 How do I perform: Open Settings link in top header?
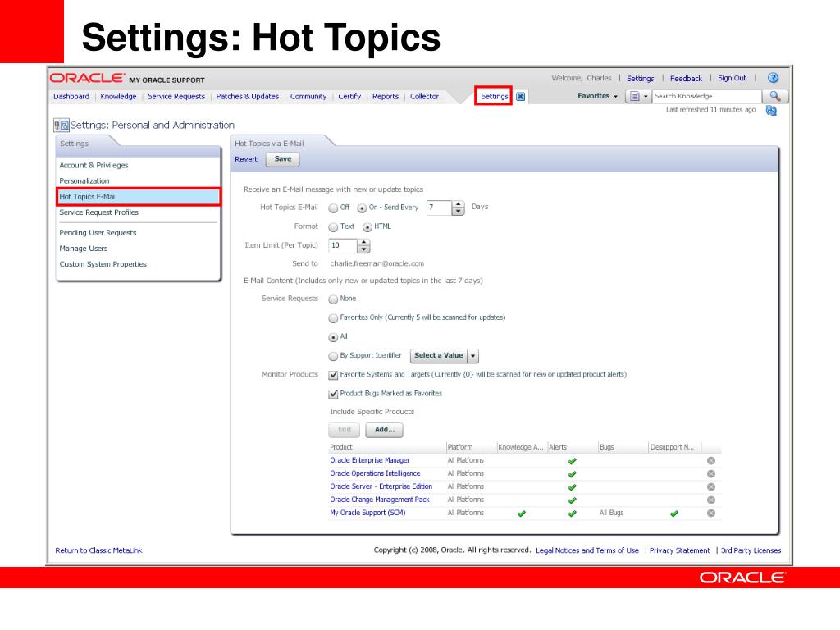coord(640,79)
